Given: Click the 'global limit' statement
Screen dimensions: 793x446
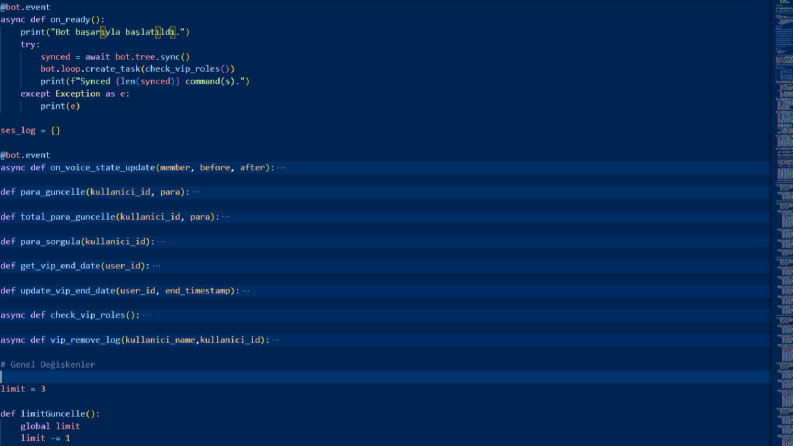Looking at the screenshot, I should coord(50,426).
